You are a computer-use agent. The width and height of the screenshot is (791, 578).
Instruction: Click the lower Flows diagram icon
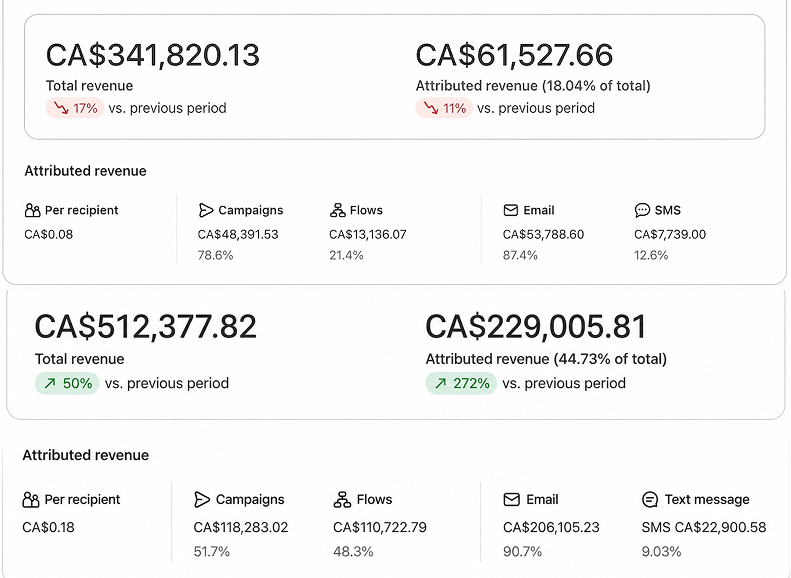[x=342, y=500]
